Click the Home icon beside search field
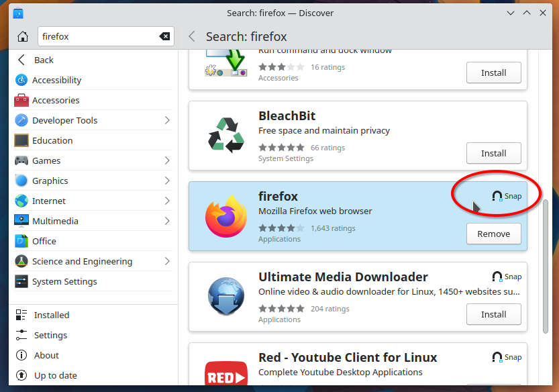Viewport: 559px width, 392px height. click(23, 36)
